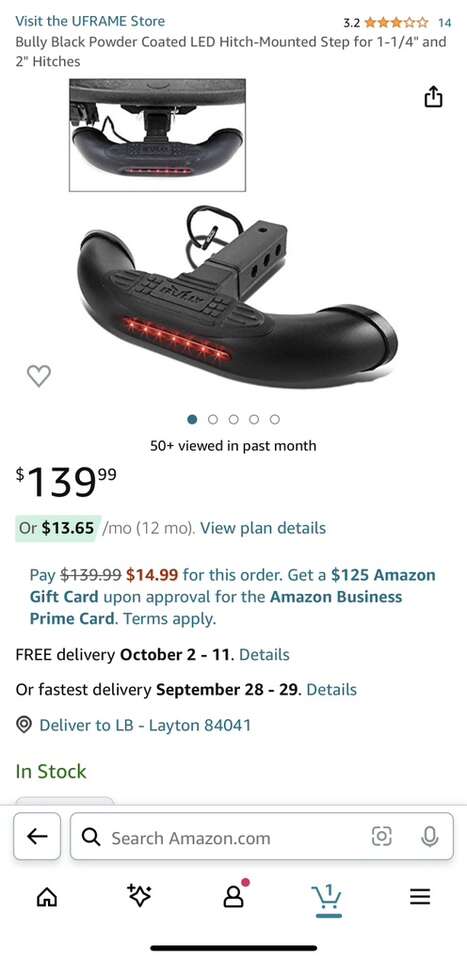The width and height of the screenshot is (467, 960).
Task: Open the Home tab in bottom bar
Action: [x=47, y=898]
